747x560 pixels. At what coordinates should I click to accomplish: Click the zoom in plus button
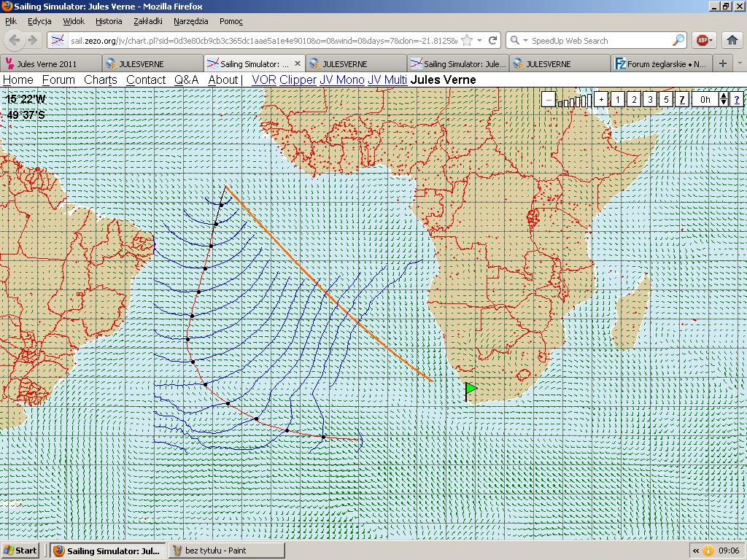600,99
